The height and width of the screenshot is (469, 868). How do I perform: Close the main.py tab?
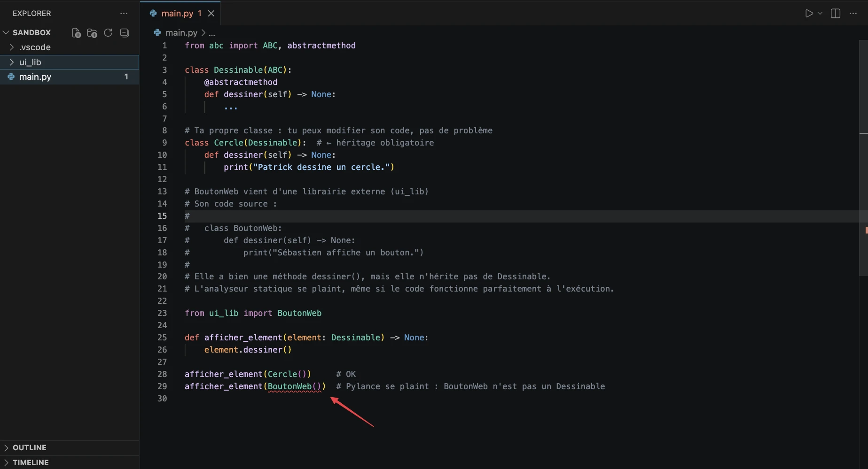211,14
